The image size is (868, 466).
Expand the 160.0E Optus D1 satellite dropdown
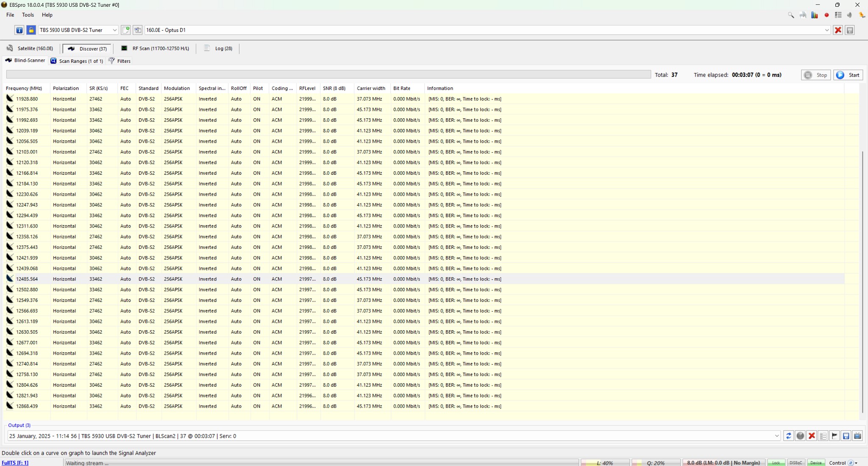(826, 30)
